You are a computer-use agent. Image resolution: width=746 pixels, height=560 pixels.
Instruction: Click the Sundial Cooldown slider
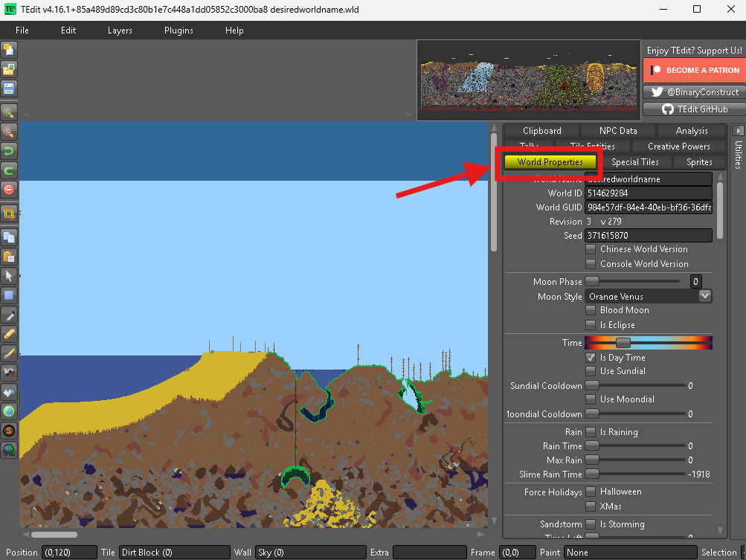[x=636, y=385]
